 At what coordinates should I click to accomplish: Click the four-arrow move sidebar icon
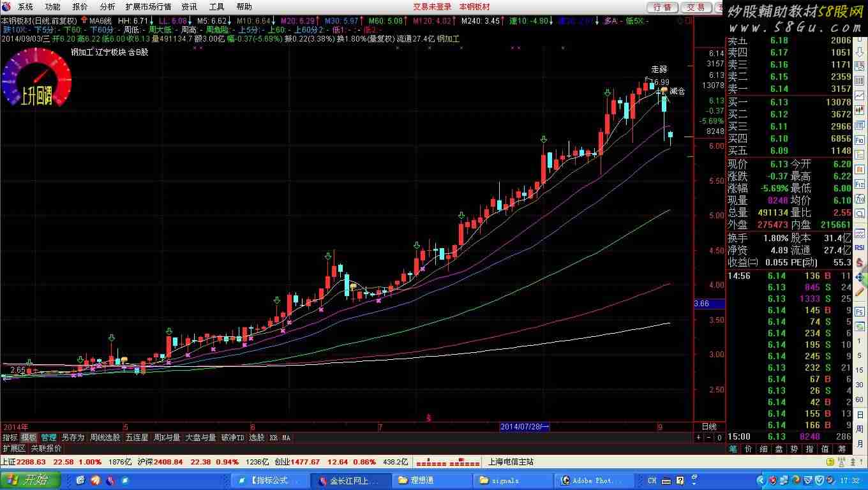coord(860,278)
